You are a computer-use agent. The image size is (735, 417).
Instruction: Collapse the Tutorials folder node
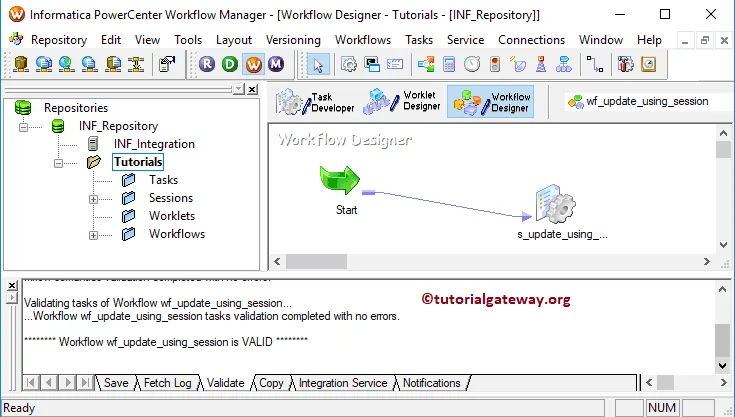[x=58, y=164]
